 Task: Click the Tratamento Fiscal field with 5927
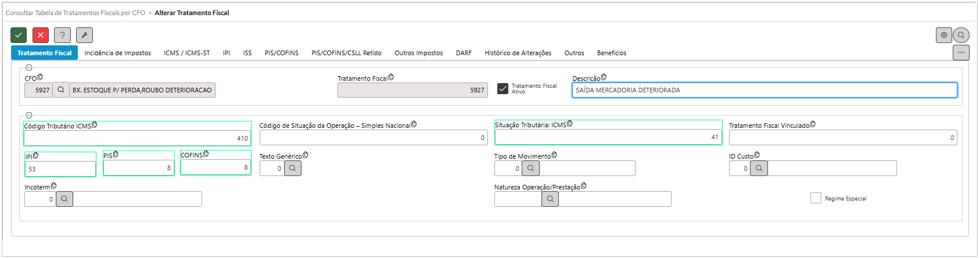tap(412, 90)
